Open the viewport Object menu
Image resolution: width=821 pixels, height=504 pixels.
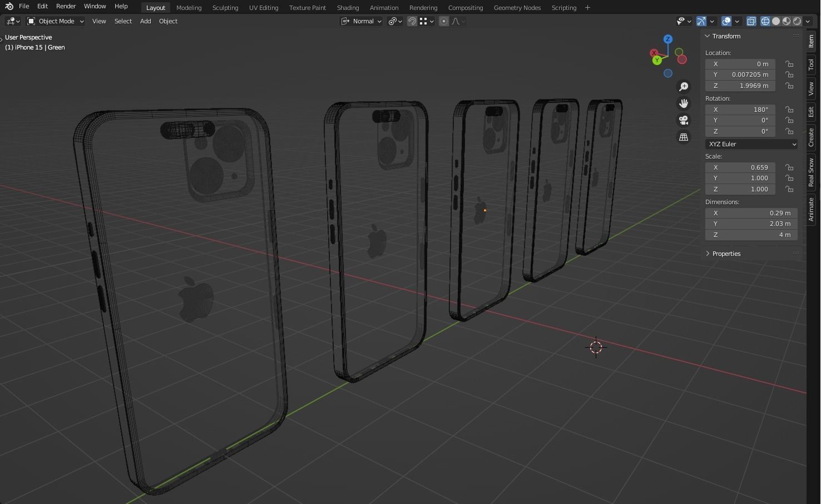coord(168,21)
